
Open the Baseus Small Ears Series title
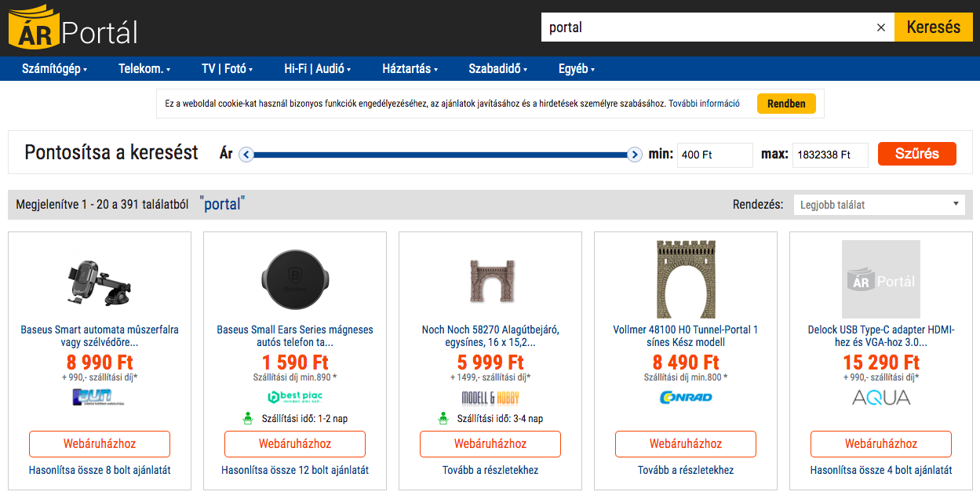pyautogui.click(x=295, y=336)
